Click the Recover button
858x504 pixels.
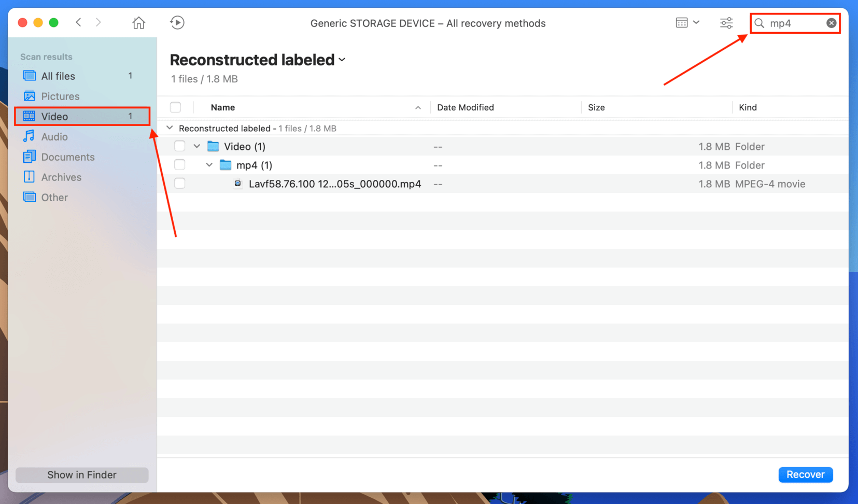point(805,474)
